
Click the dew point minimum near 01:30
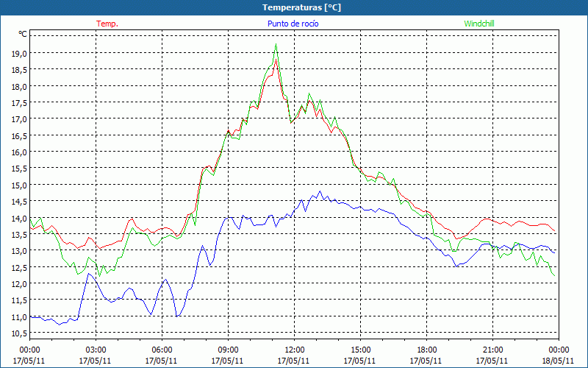[x=60, y=325]
